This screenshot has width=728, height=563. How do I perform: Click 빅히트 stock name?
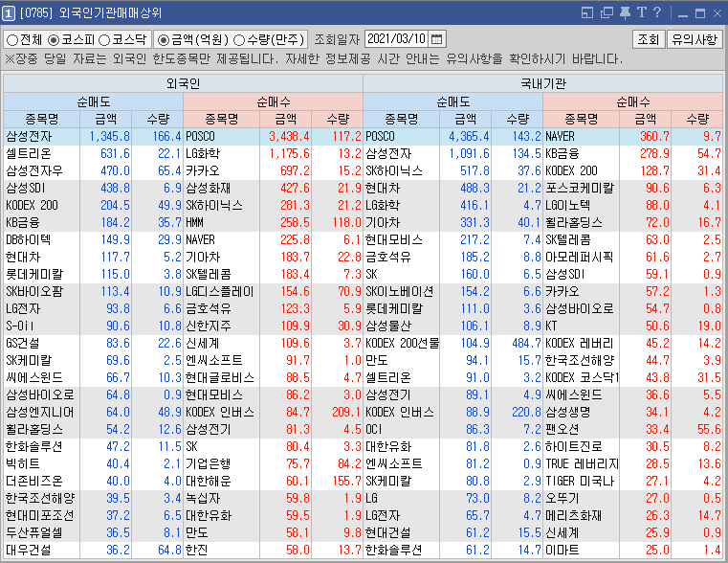23,463
